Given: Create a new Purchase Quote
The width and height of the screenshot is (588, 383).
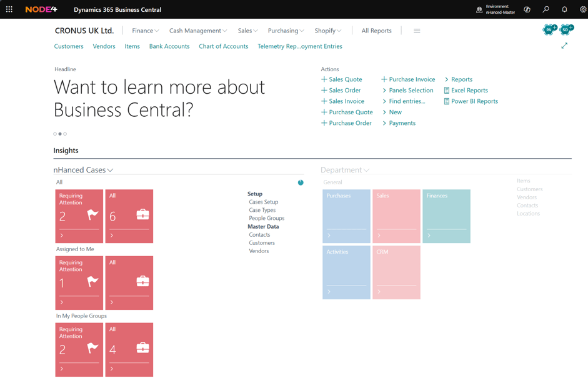Looking at the screenshot, I should (x=347, y=112).
